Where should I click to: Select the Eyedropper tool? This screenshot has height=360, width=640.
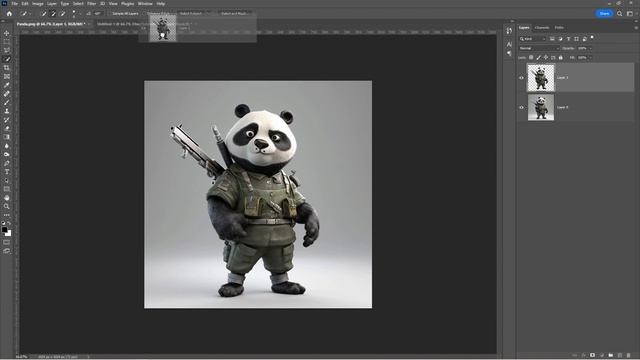pos(7,85)
